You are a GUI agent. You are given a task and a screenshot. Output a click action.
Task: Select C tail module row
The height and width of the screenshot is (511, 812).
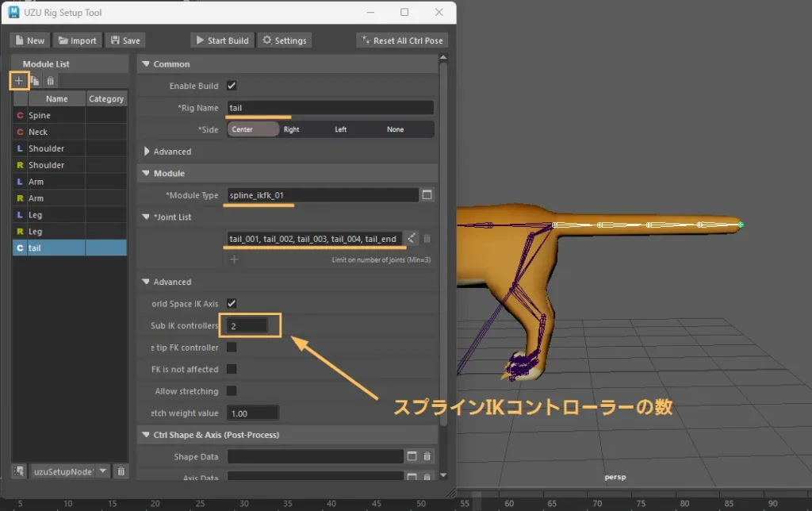(x=70, y=248)
